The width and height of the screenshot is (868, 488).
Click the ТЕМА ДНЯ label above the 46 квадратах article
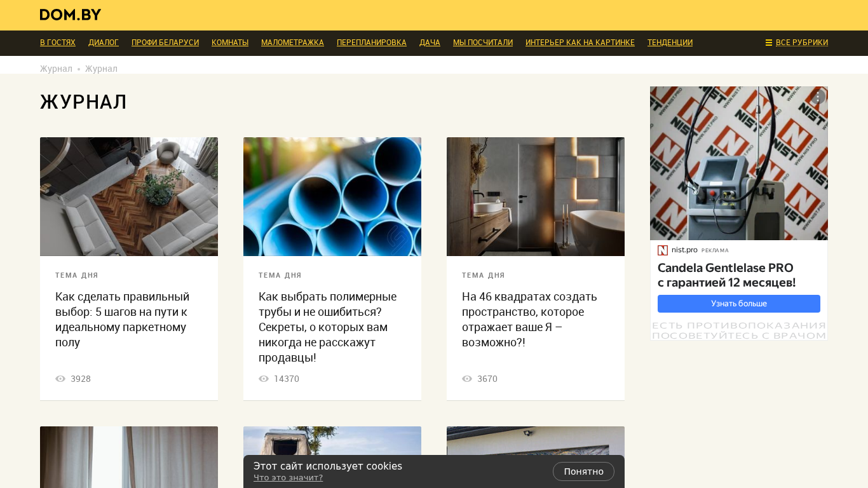(484, 276)
